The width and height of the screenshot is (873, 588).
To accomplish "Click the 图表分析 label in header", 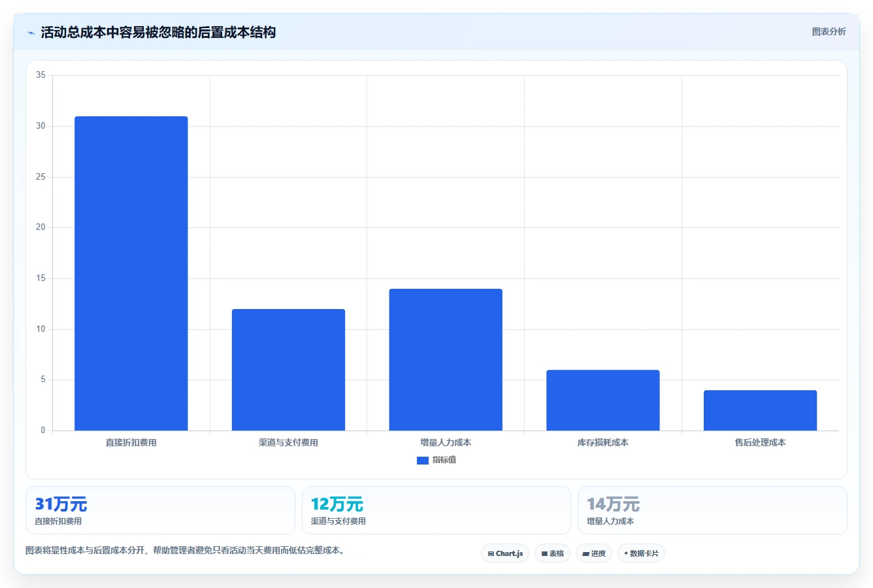I will (x=829, y=31).
